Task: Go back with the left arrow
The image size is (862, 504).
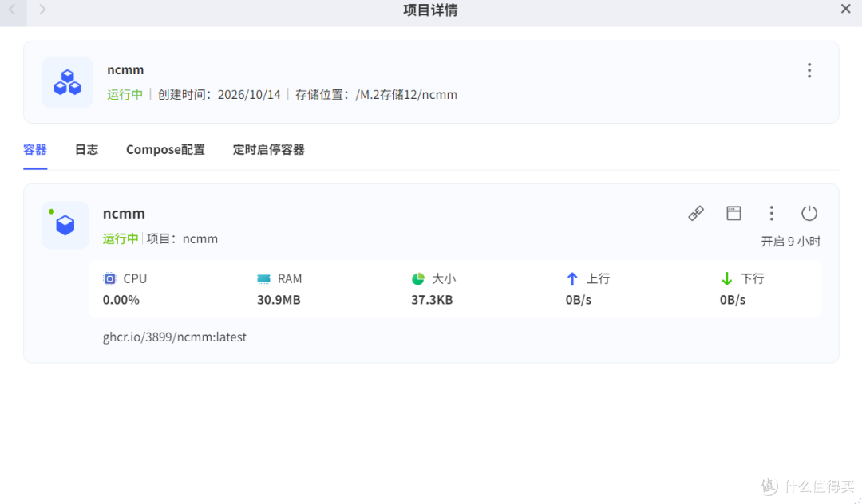Action: coord(12,10)
